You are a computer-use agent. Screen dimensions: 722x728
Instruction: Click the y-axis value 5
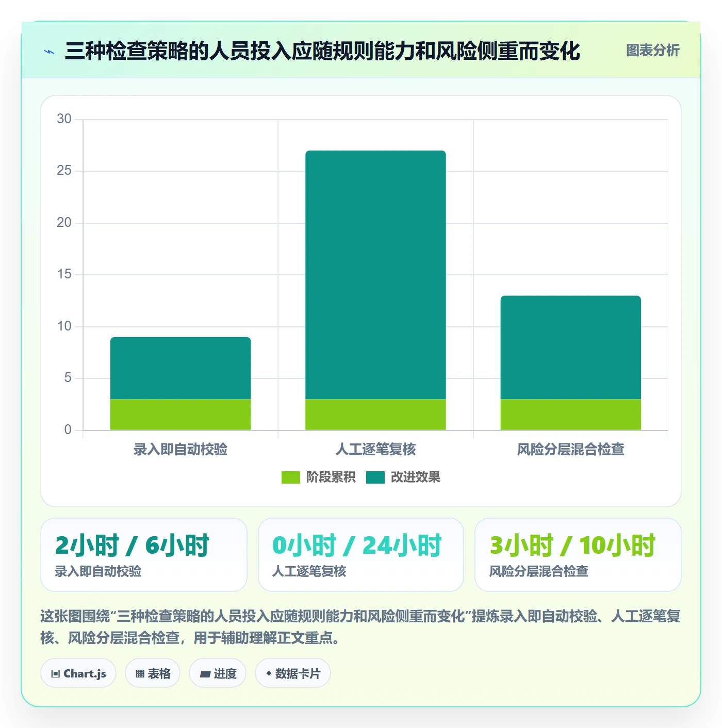click(68, 378)
